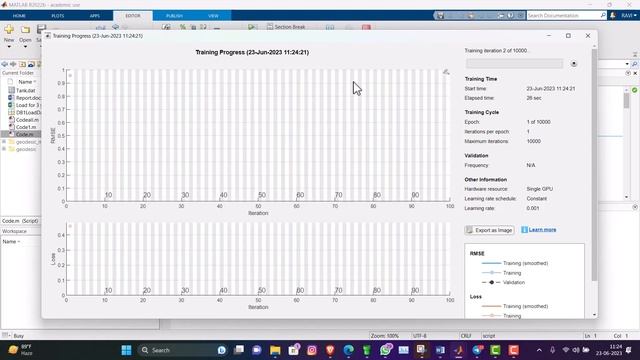The height and width of the screenshot is (360, 640).
Task: Open Instagram from the taskbar
Action: click(312, 350)
